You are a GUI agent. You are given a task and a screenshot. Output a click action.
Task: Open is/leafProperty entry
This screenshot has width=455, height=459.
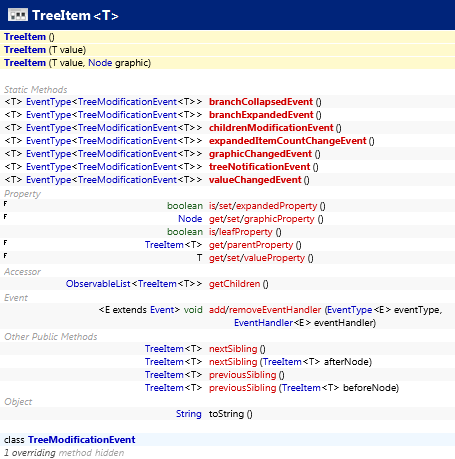coord(241,232)
